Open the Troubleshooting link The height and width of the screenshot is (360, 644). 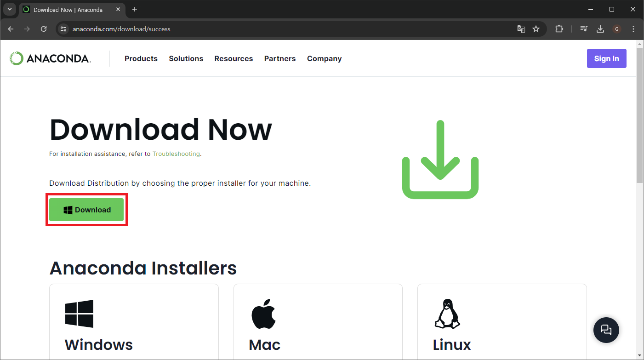tap(176, 154)
